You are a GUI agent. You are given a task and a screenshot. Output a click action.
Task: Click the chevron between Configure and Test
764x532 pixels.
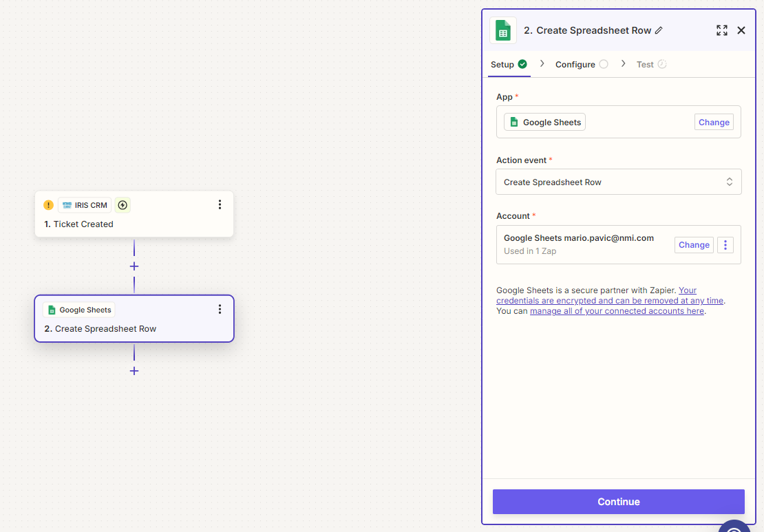[623, 64]
